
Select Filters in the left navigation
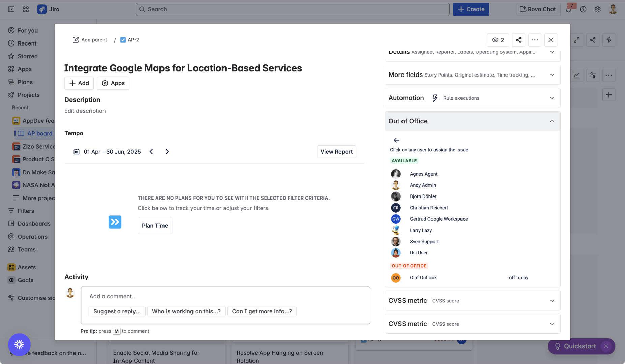click(x=26, y=211)
